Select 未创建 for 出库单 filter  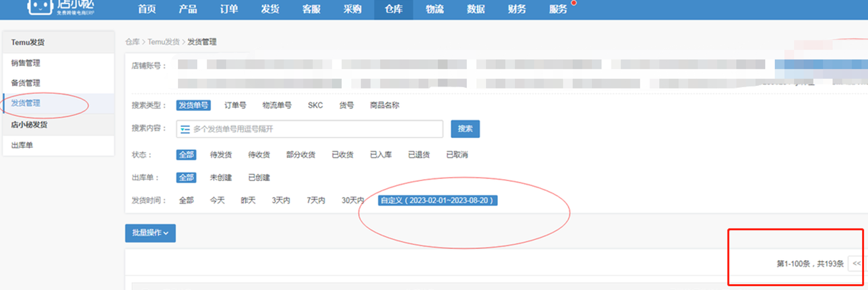click(x=221, y=177)
